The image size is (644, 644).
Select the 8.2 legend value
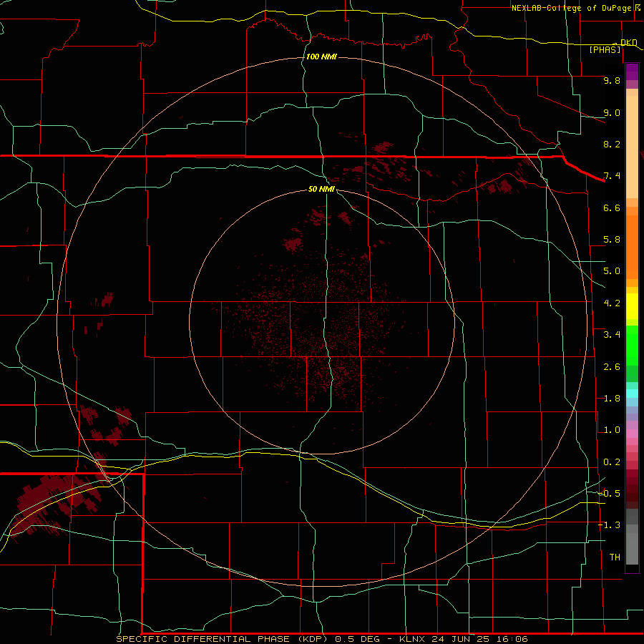(x=612, y=144)
